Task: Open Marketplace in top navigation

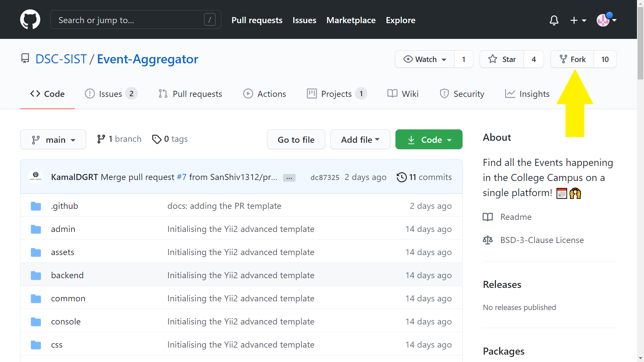Action: point(351,20)
